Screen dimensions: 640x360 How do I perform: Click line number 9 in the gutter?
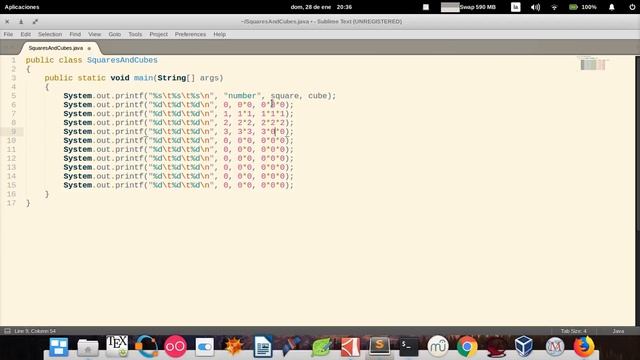[13, 131]
